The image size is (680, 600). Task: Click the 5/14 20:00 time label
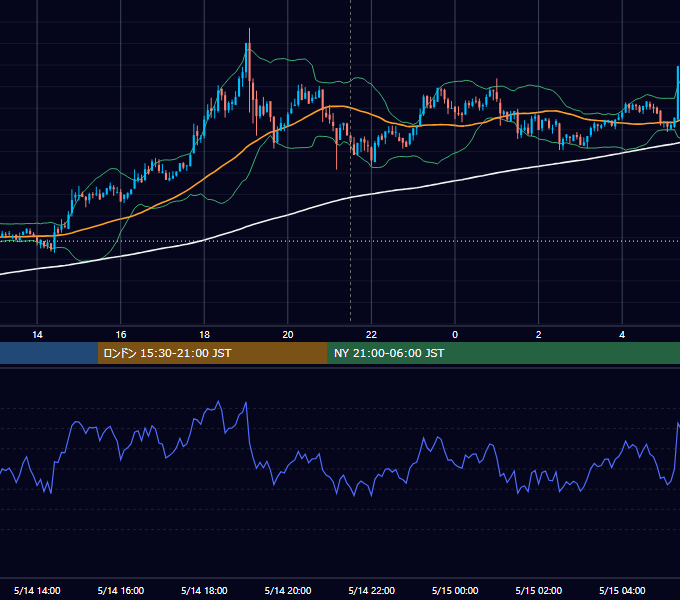coord(288,590)
